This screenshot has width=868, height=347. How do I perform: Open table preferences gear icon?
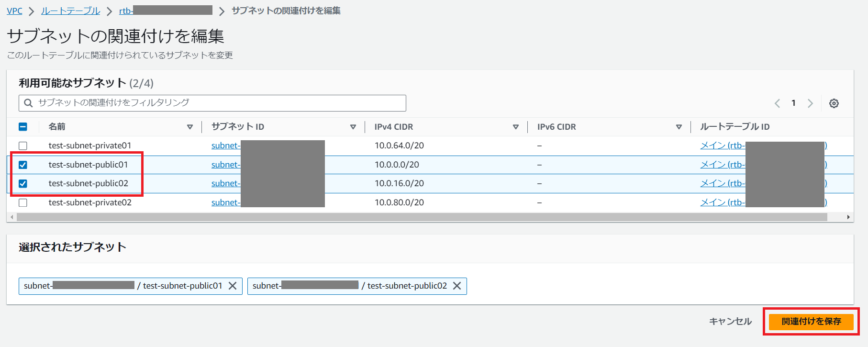coord(834,103)
